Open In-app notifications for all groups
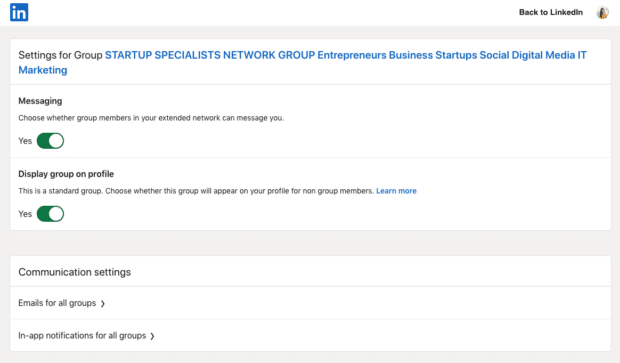 pyautogui.click(x=310, y=335)
